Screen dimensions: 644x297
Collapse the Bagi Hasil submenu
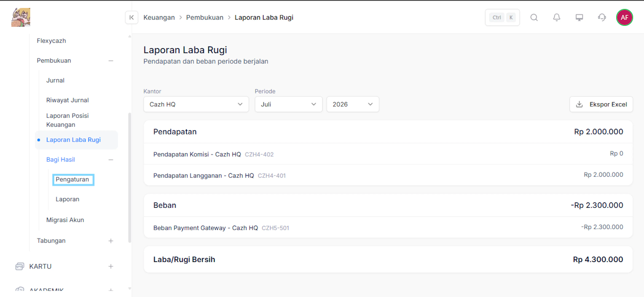pyautogui.click(x=111, y=160)
